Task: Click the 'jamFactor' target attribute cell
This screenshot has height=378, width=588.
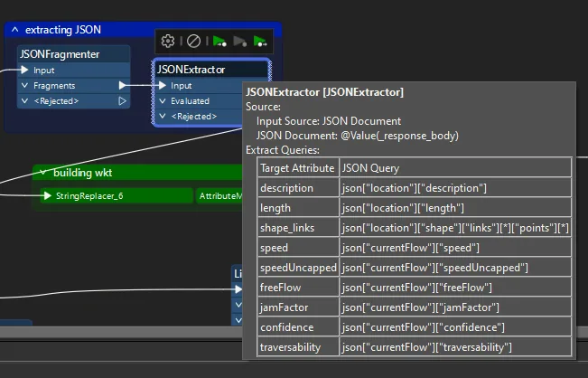Action: point(298,307)
